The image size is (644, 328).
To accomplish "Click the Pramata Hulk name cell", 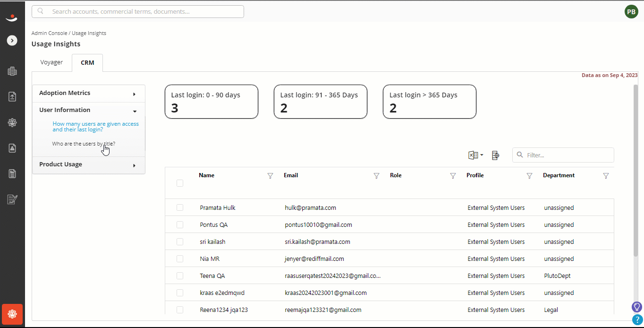I will 218,207.
